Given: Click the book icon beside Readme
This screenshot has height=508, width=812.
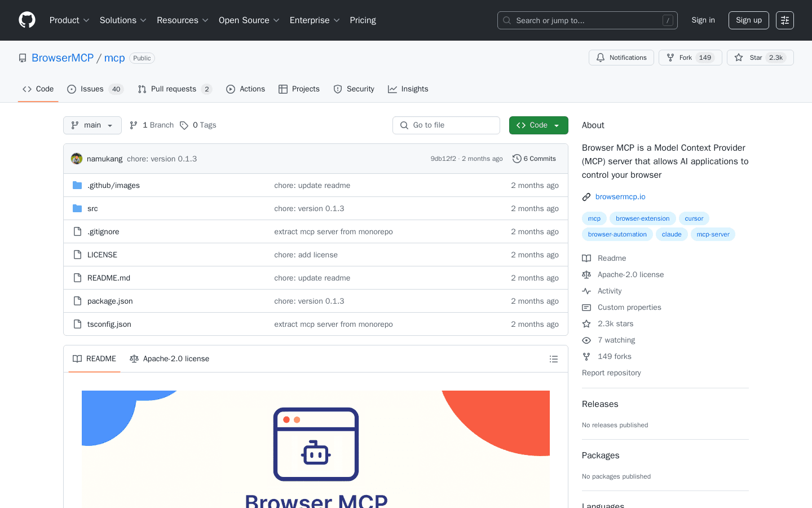Looking at the screenshot, I should (x=586, y=258).
